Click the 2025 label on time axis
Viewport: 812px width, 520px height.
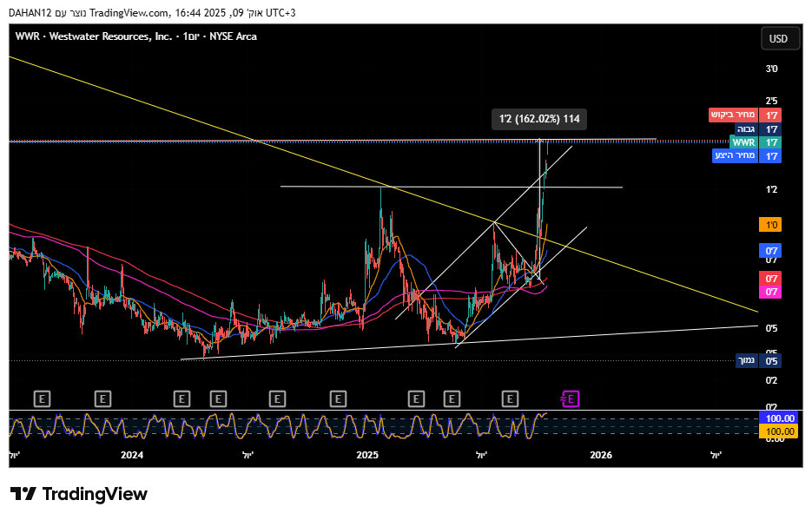(367, 455)
